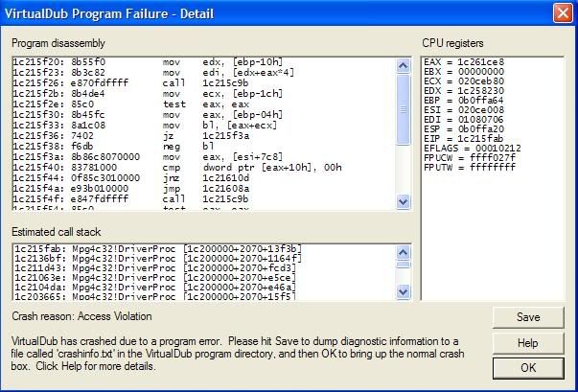This screenshot has height=392, width=578.
Task: Click the EDI = 01080706 register
Action: [464, 120]
